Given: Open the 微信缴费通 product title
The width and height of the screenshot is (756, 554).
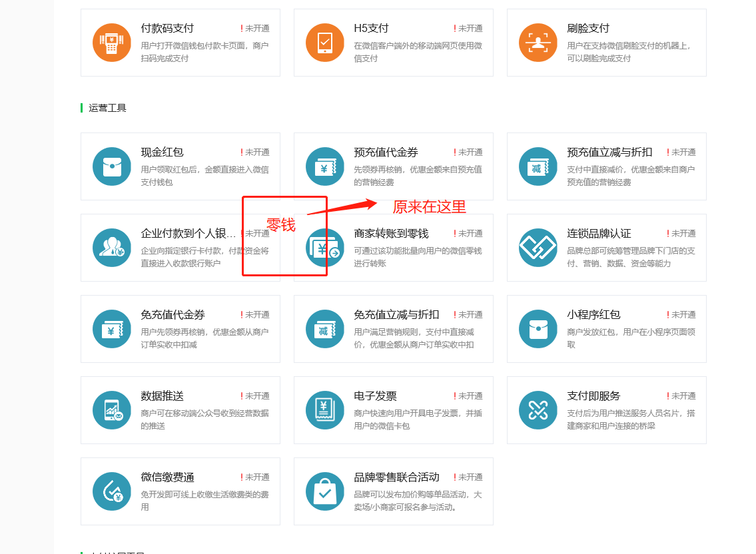Looking at the screenshot, I should pyautogui.click(x=167, y=477).
